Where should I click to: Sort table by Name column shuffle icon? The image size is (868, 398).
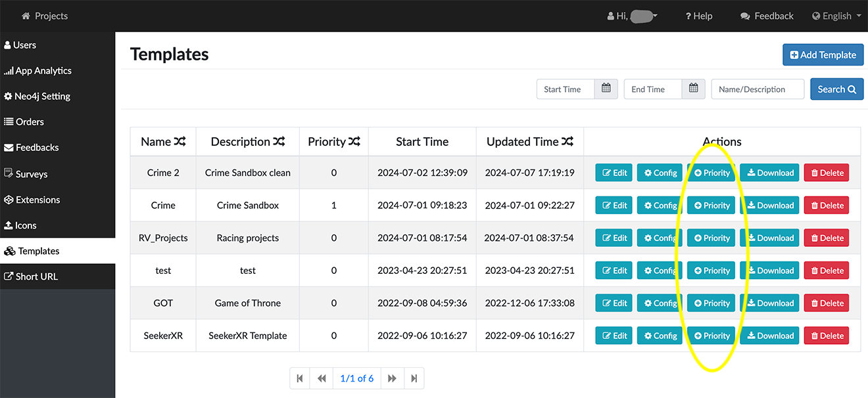tap(180, 141)
